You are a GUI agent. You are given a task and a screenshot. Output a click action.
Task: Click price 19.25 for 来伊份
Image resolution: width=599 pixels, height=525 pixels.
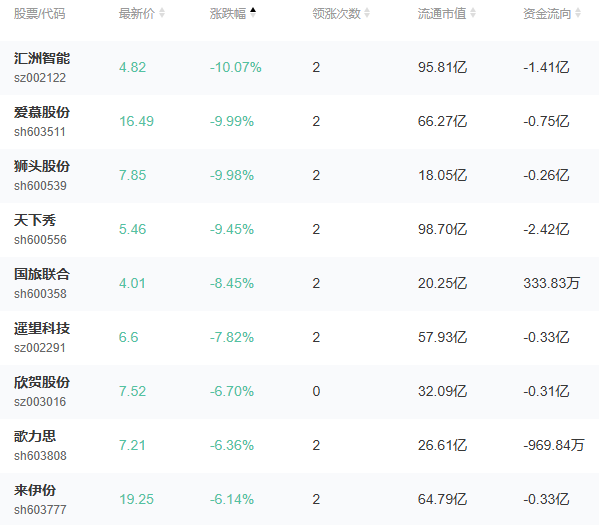click(x=136, y=499)
